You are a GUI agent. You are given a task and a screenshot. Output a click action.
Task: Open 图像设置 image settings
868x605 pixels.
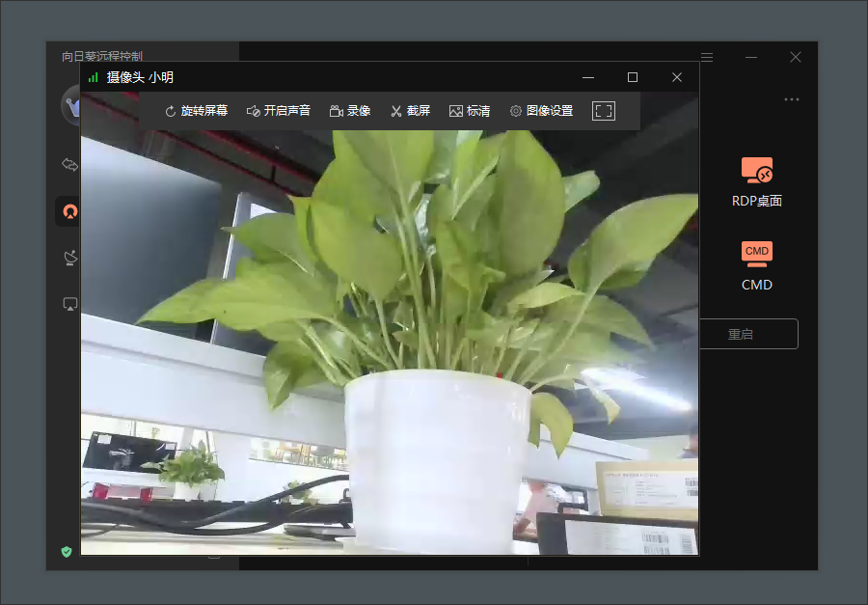541,111
